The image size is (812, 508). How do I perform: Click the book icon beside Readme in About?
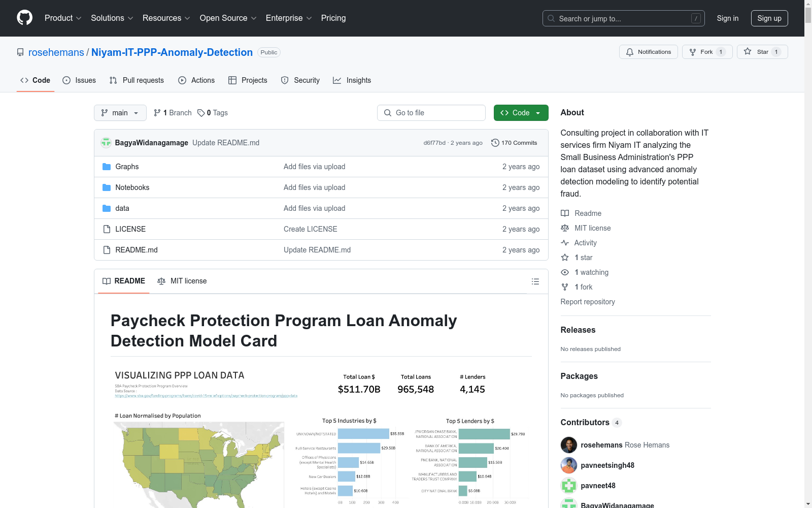[565, 213]
